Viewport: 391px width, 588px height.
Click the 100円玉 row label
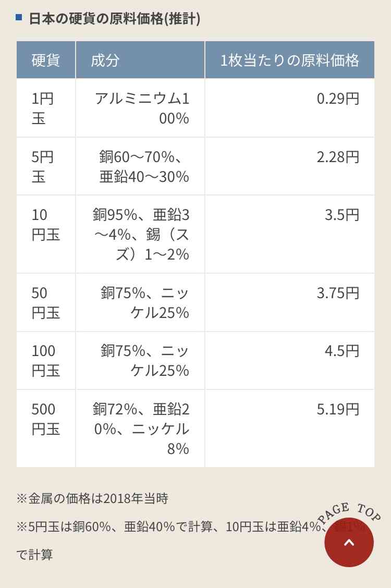pos(46,361)
